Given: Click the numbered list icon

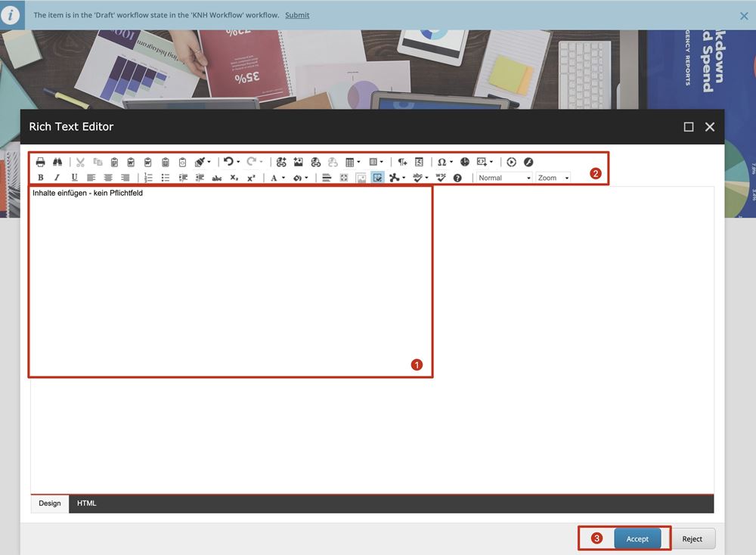Looking at the screenshot, I should coord(148,178).
